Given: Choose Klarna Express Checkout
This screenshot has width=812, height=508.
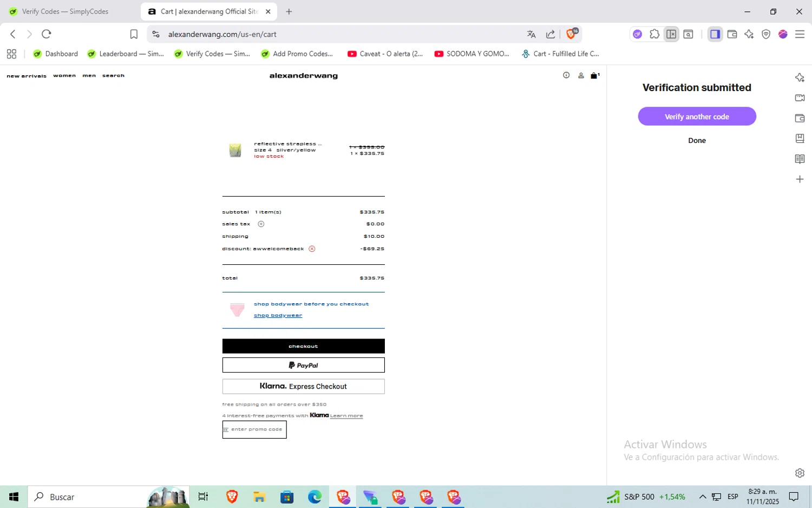Looking at the screenshot, I should [303, 386].
